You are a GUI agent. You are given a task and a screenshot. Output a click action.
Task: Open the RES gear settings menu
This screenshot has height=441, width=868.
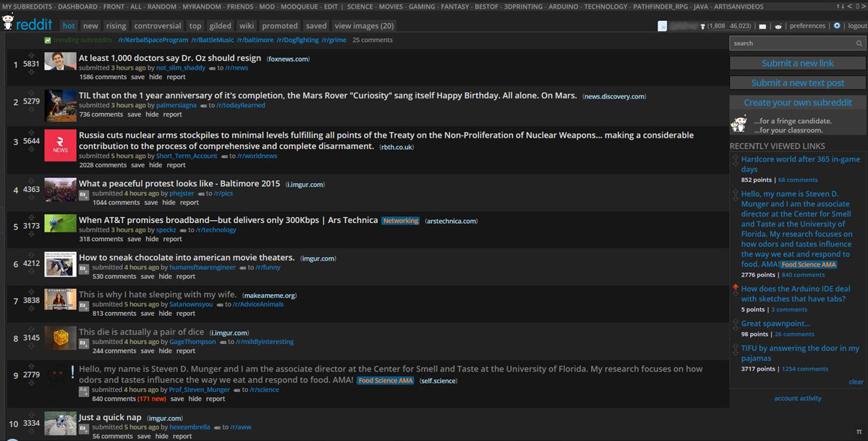click(x=837, y=25)
